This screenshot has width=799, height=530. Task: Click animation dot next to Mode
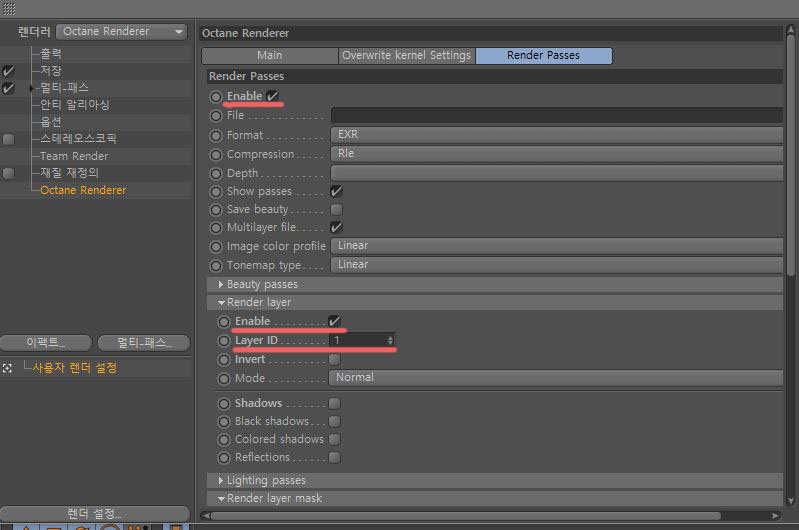224,379
